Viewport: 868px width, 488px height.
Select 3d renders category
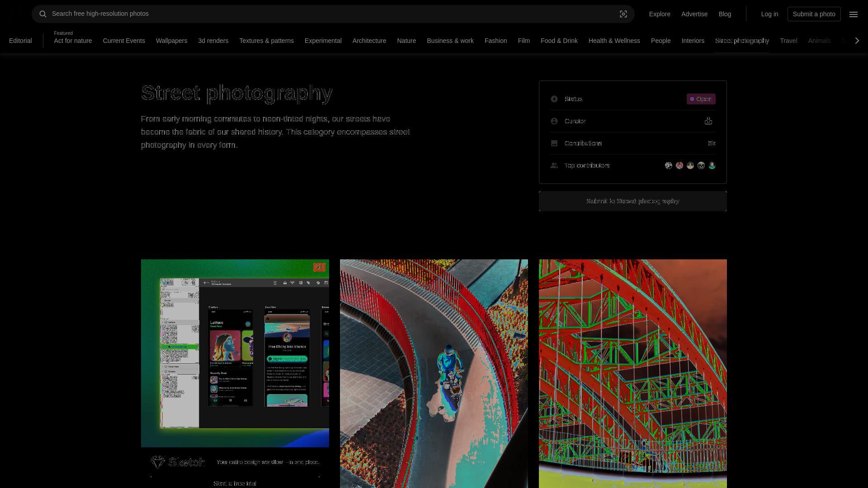pos(213,41)
